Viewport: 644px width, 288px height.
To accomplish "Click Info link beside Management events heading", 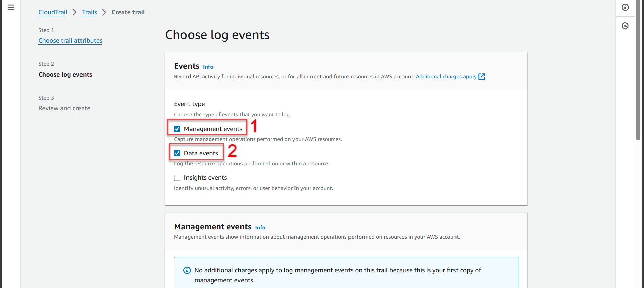I will (260, 228).
